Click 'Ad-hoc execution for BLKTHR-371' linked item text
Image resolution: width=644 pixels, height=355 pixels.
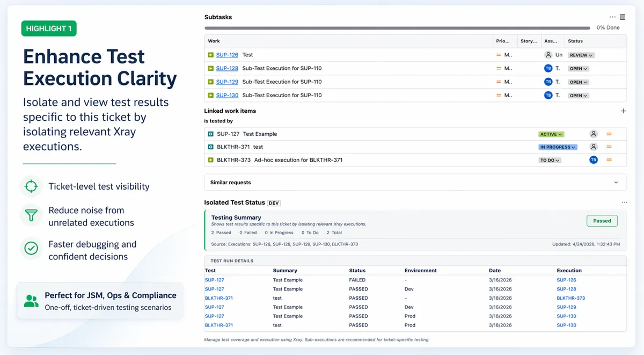click(298, 160)
